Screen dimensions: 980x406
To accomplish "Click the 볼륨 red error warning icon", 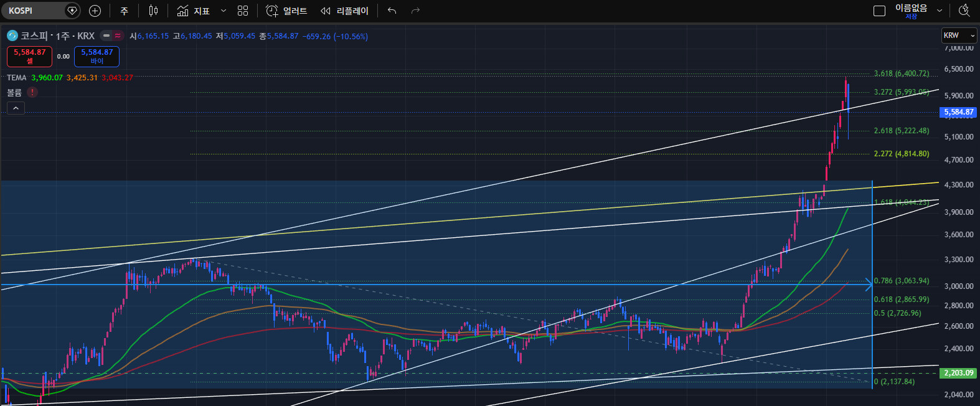I will [32, 92].
